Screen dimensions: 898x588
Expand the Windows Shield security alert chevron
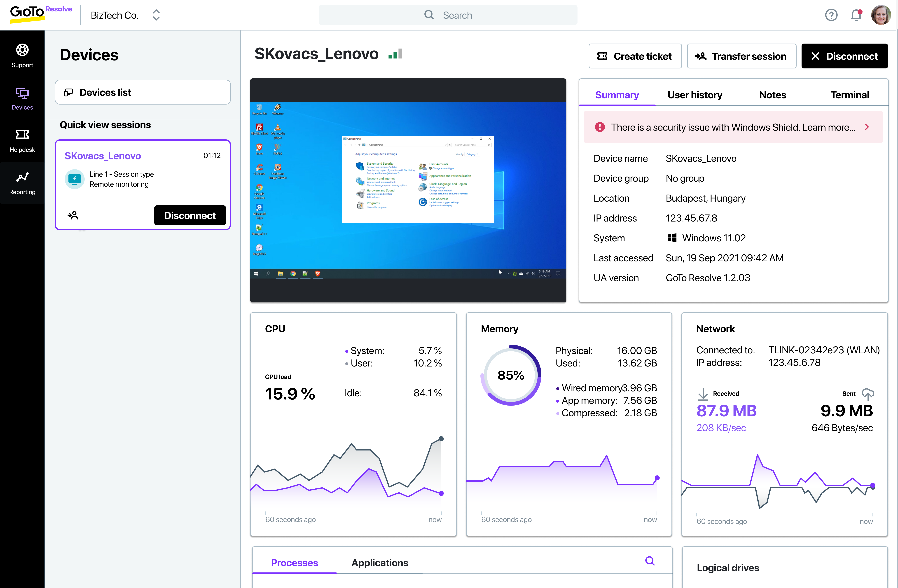867,127
